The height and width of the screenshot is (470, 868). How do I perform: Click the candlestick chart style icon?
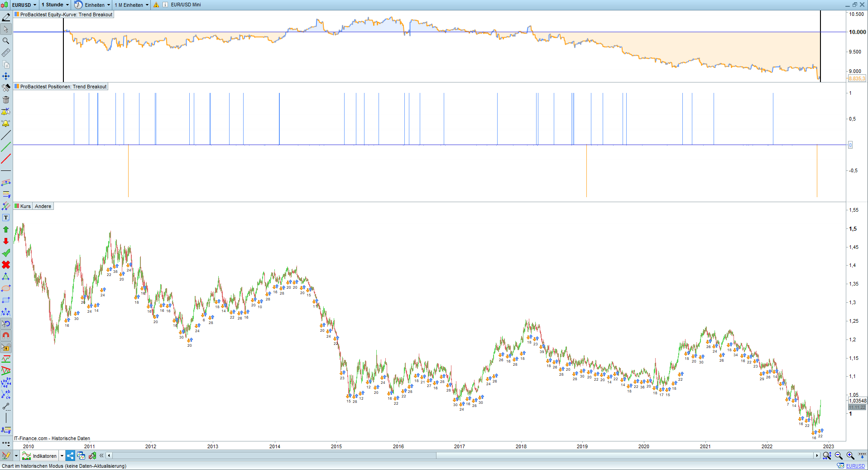(x=5, y=5)
